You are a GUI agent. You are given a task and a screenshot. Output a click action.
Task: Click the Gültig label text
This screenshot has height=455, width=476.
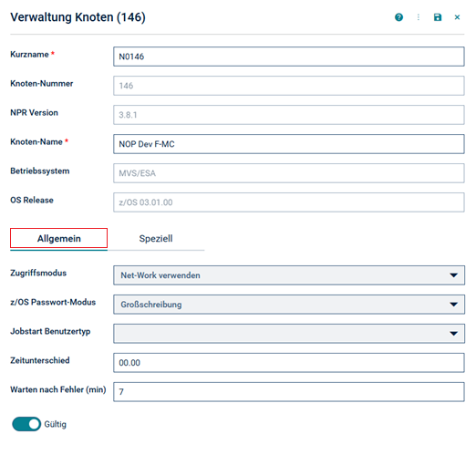click(56, 424)
